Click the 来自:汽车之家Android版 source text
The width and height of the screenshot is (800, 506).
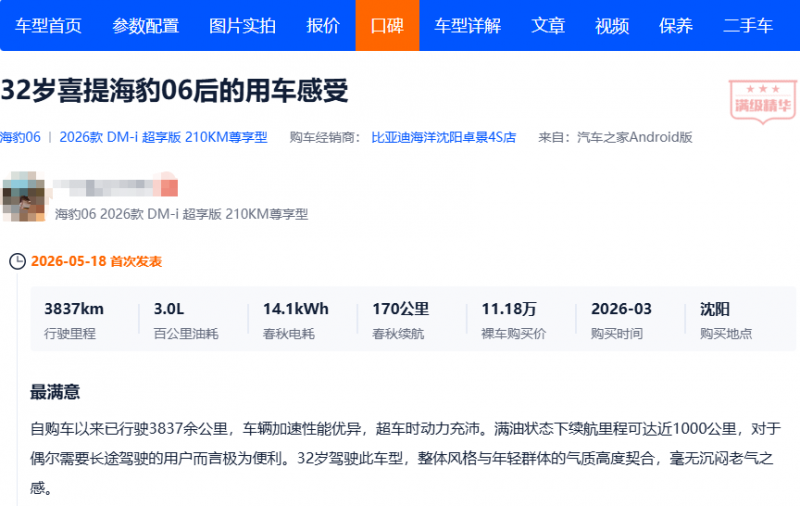(x=615, y=137)
